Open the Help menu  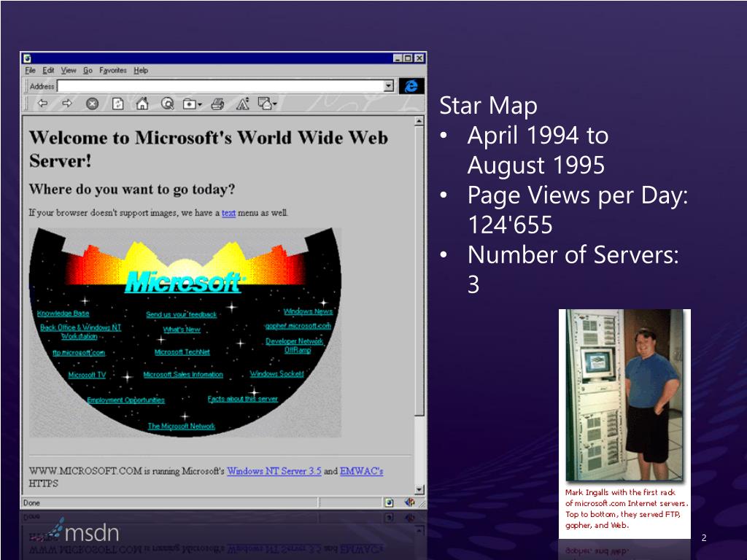click(141, 71)
